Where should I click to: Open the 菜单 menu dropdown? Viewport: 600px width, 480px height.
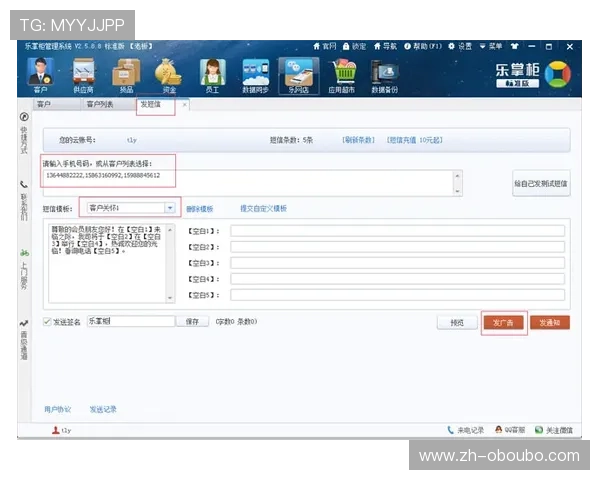pyautogui.click(x=491, y=46)
